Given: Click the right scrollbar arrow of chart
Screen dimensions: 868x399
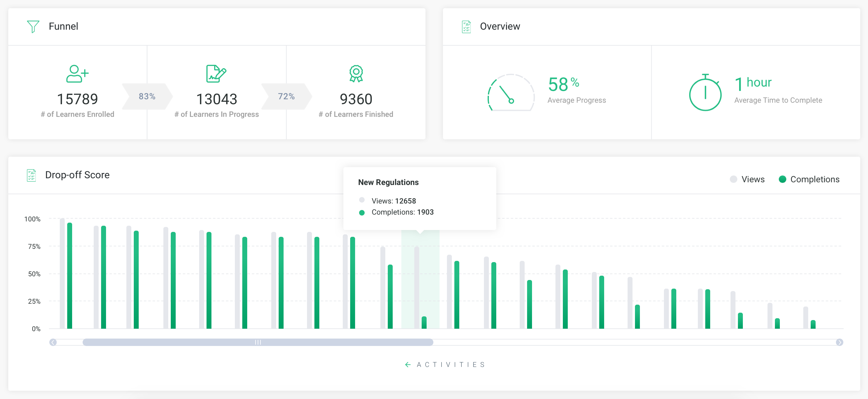Looking at the screenshot, I should coord(839,342).
